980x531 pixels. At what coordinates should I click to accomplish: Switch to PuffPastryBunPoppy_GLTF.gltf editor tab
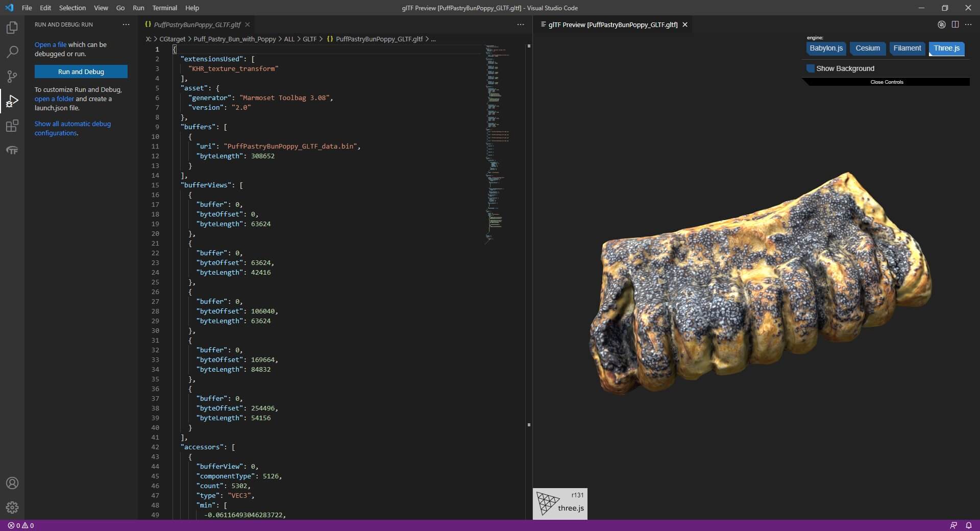pyautogui.click(x=197, y=25)
